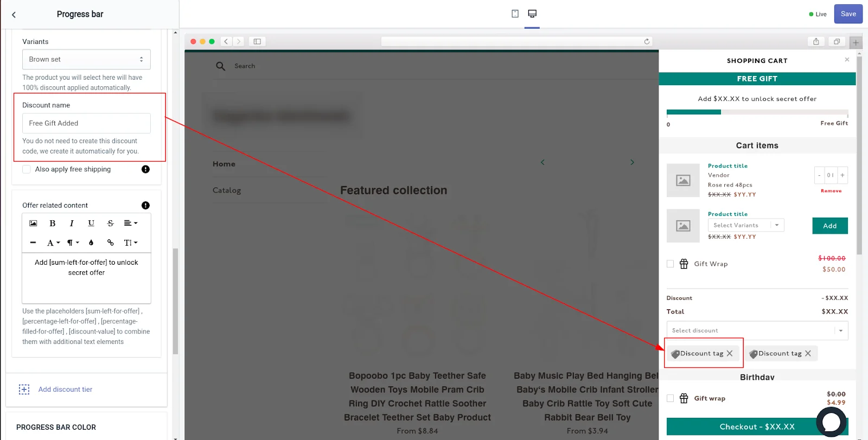Tick the Gift wrap $4.99 checkbox

click(x=670, y=398)
